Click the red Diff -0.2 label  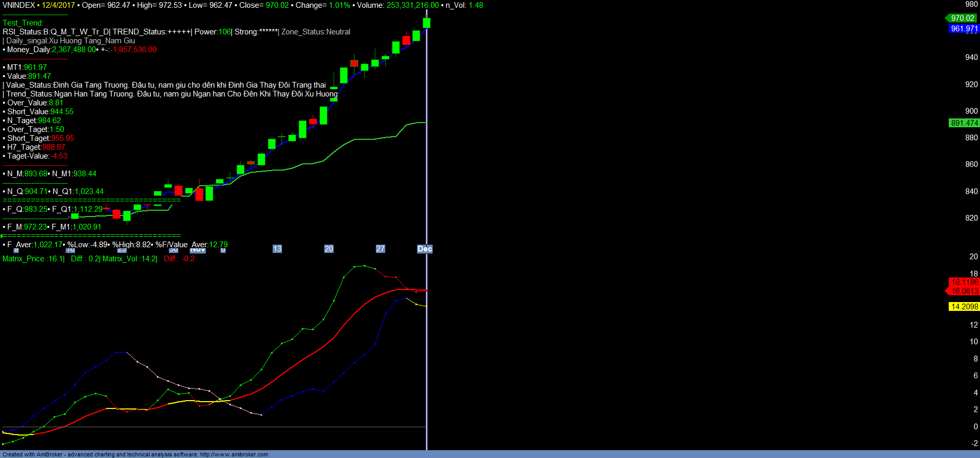(179, 259)
